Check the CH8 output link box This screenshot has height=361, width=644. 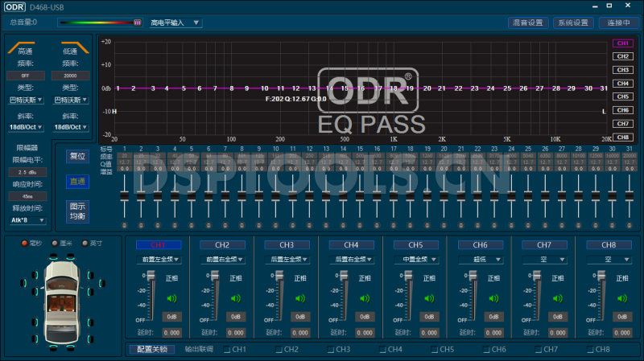coord(590,350)
